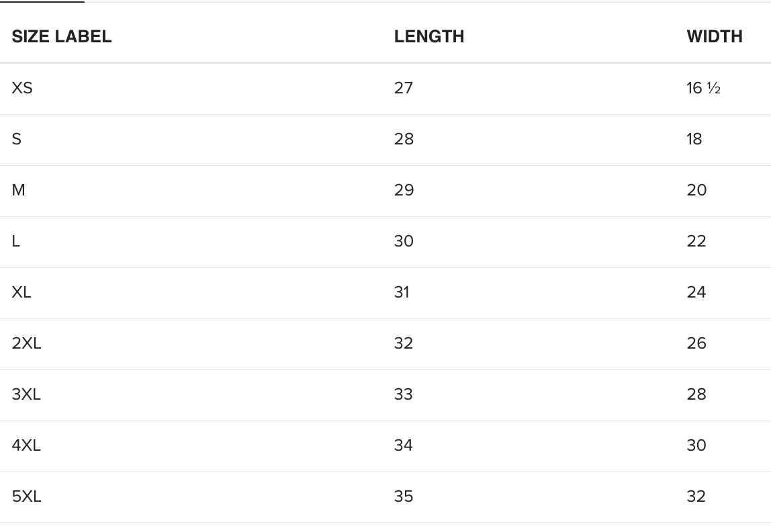Select the 2XL size label cell
771x532 pixels.
(x=26, y=343)
